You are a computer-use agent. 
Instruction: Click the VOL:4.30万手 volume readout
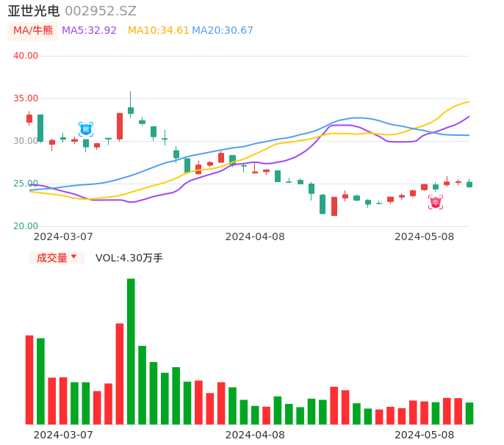tap(129, 258)
